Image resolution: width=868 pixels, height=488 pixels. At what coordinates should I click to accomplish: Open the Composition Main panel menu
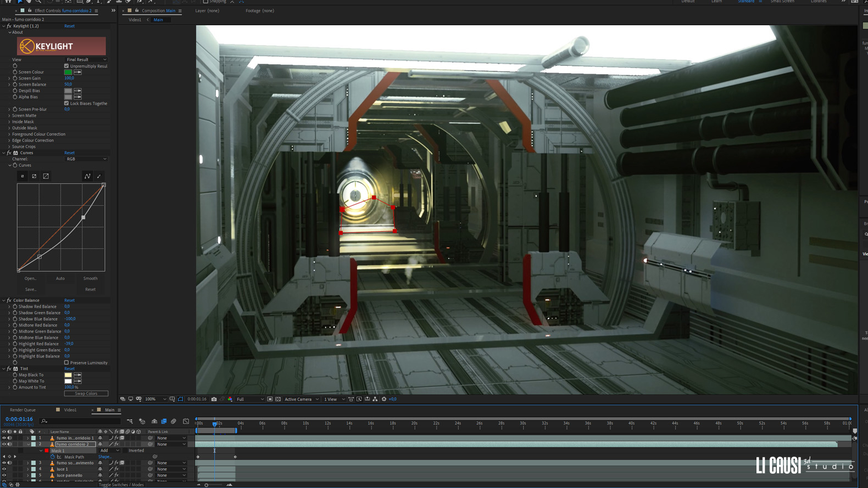point(180,10)
